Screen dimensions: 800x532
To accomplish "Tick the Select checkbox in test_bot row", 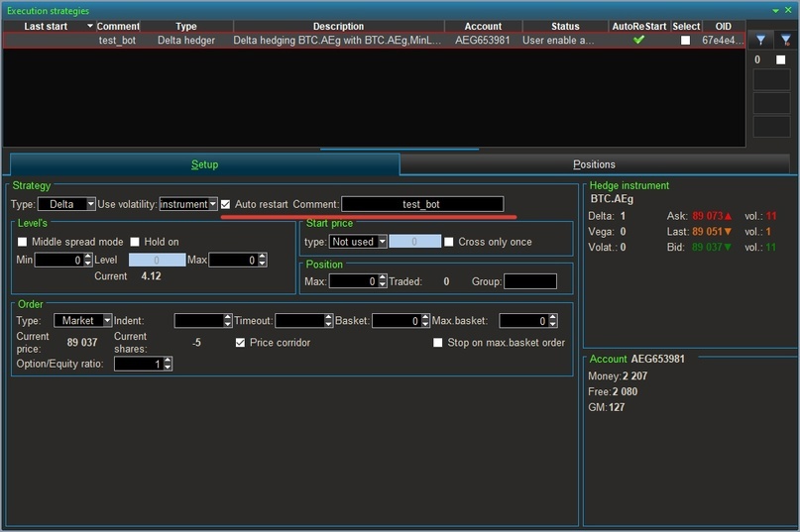I will pyautogui.click(x=685, y=41).
